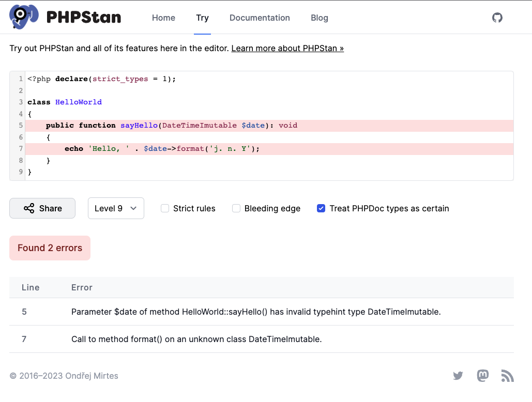
Task: Click the PHPStan elephant logo
Action: point(24,17)
